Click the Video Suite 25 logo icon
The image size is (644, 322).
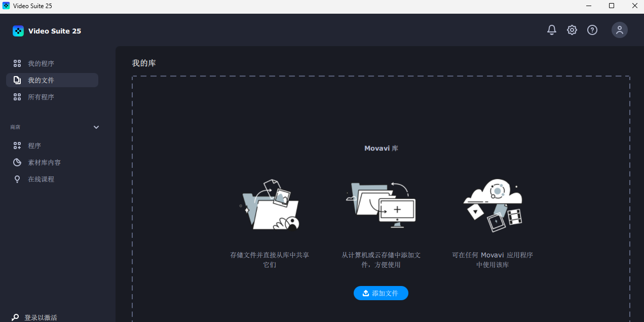coord(18,31)
